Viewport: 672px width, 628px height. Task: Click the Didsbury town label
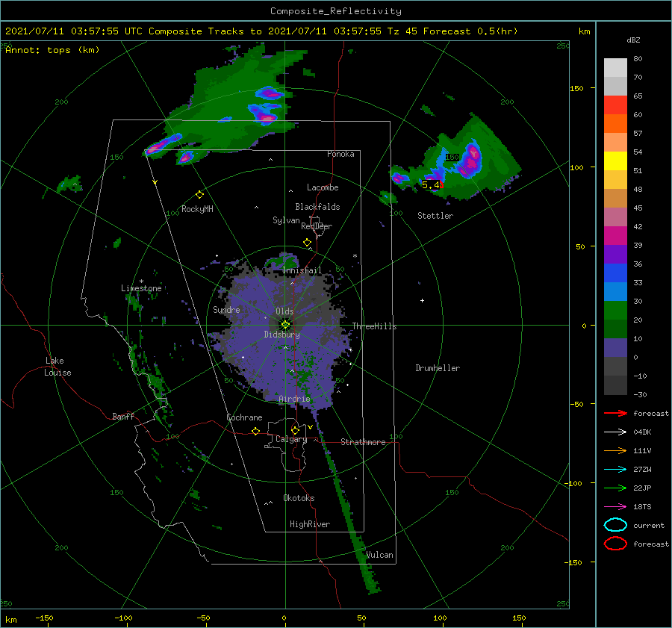tap(281, 335)
